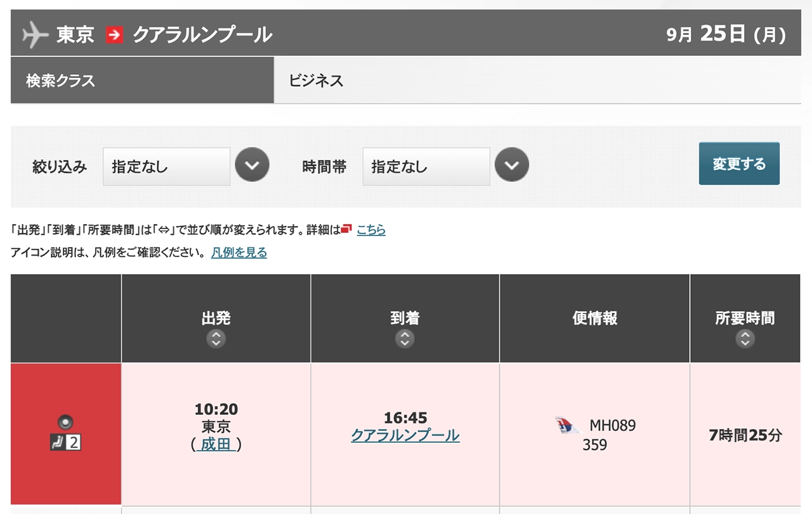The image size is (812, 514).
Task: Open the 時間帯 time range select box
Action: (426, 167)
